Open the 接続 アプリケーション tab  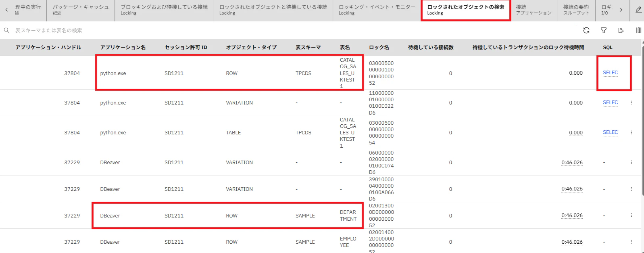[x=534, y=10]
